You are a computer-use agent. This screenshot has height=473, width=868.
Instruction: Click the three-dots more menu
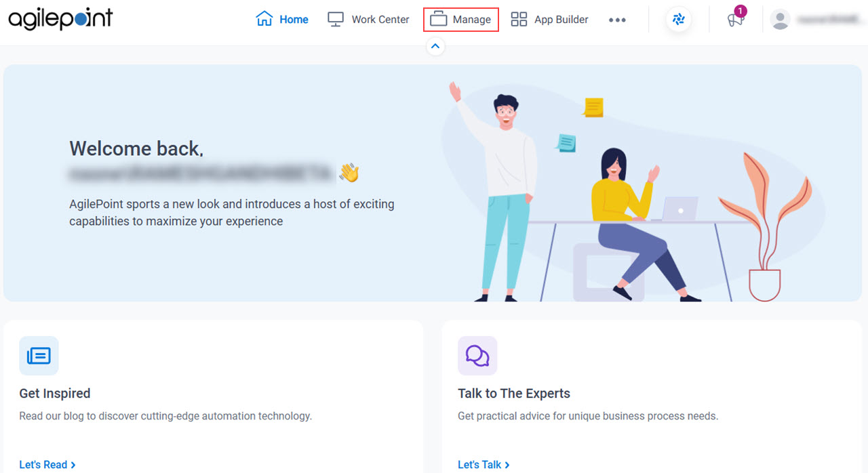pos(617,20)
